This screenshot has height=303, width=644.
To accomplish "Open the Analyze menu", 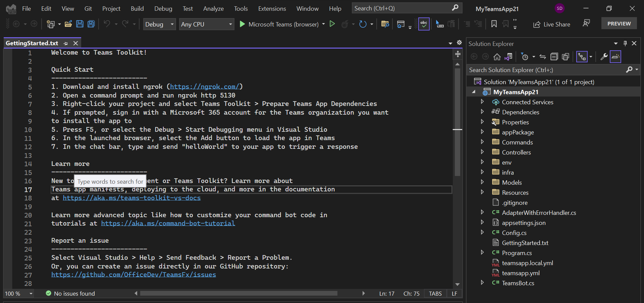I will (213, 8).
